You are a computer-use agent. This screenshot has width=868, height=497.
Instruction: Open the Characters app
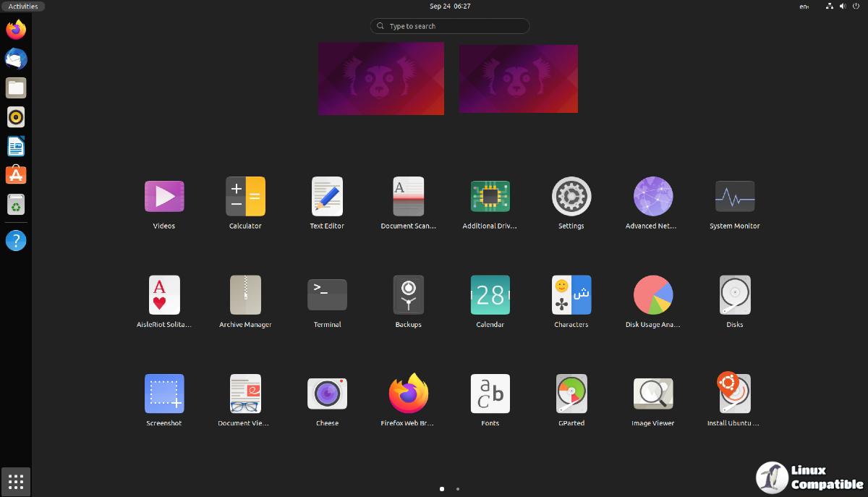[571, 295]
